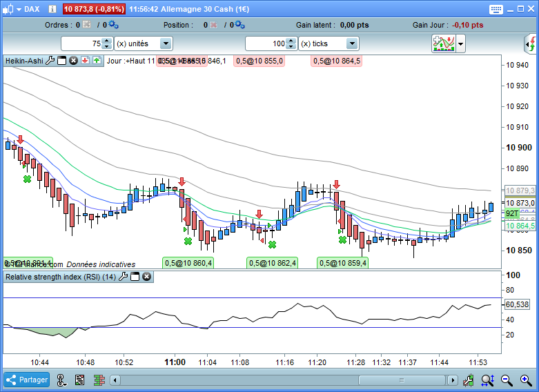The image size is (539, 392).
Task: Increase the 100 value with the up stepper
Action: click(x=291, y=41)
